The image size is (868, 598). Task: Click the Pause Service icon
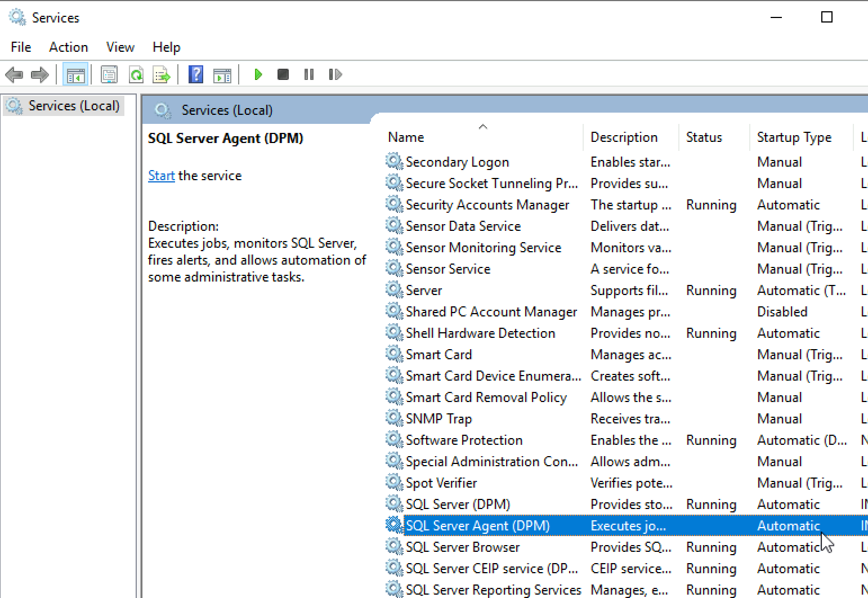(309, 74)
